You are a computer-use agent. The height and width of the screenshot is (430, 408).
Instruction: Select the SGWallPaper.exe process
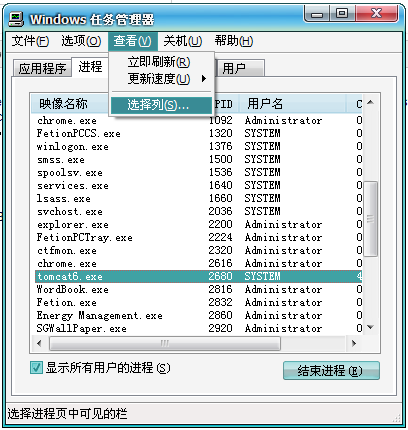(199, 329)
